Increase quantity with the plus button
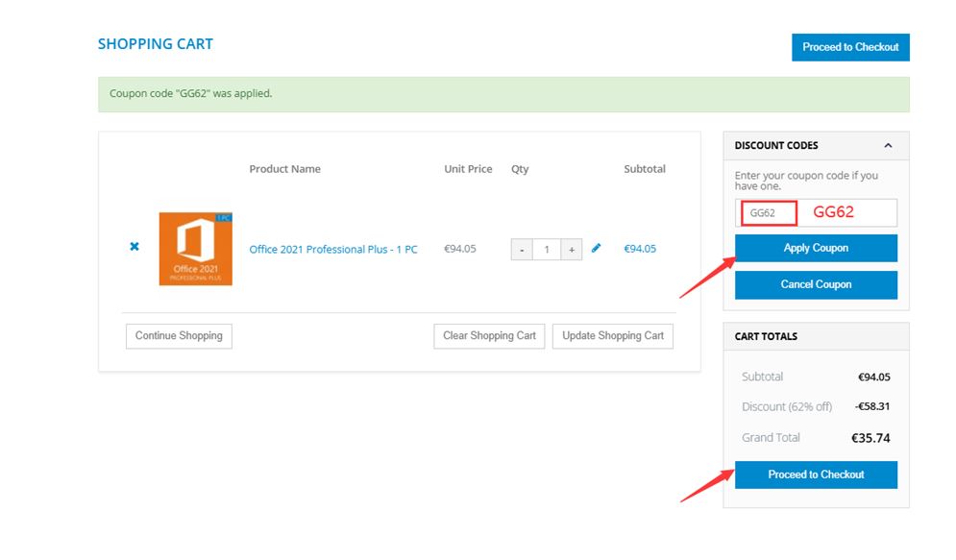Viewport: 956px width, 560px height. point(572,249)
